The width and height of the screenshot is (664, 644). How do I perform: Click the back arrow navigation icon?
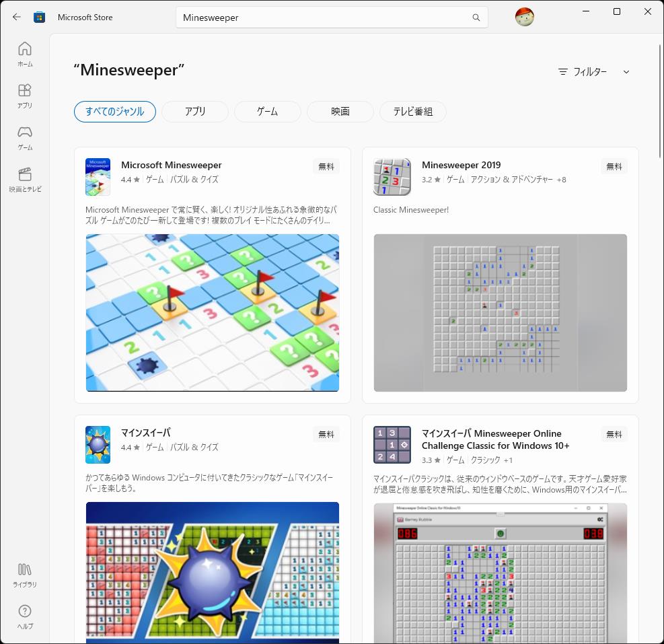click(x=16, y=17)
